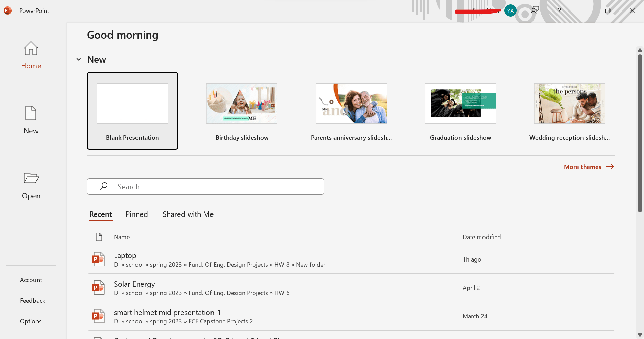Screen dimensions: 644x339
Task: Sort by the Name column header
Action: click(122, 237)
